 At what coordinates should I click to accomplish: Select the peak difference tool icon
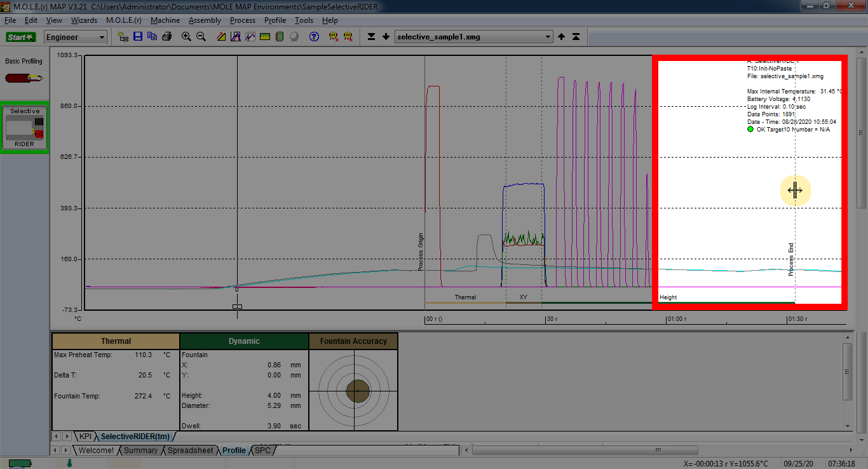236,37
